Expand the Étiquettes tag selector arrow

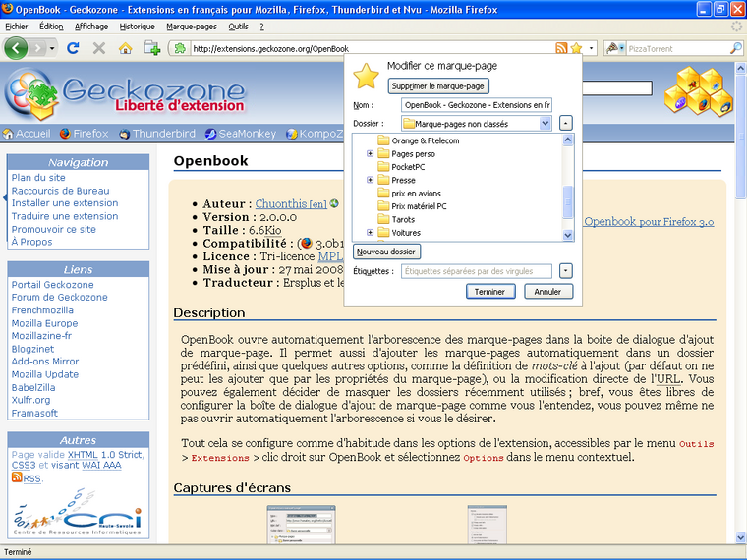[565, 271]
